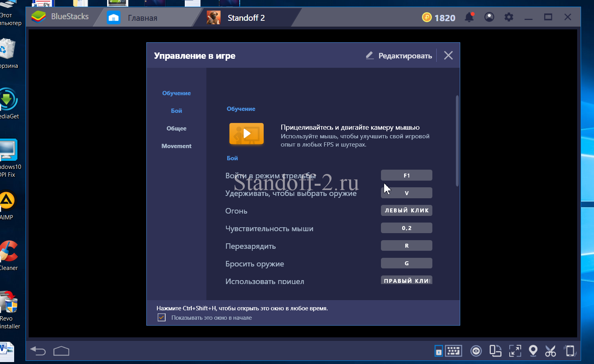The height and width of the screenshot is (364, 594).
Task: Toggle Показывать это окно в начале checkbox
Action: point(162,317)
